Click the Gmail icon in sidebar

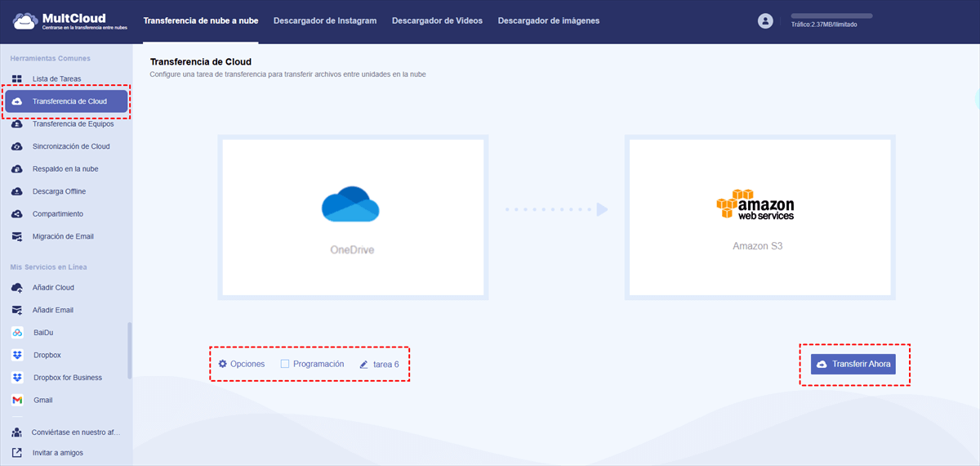pos(16,400)
